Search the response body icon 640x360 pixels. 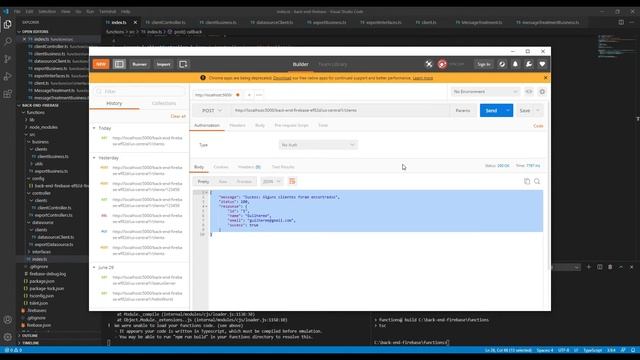coord(537,182)
